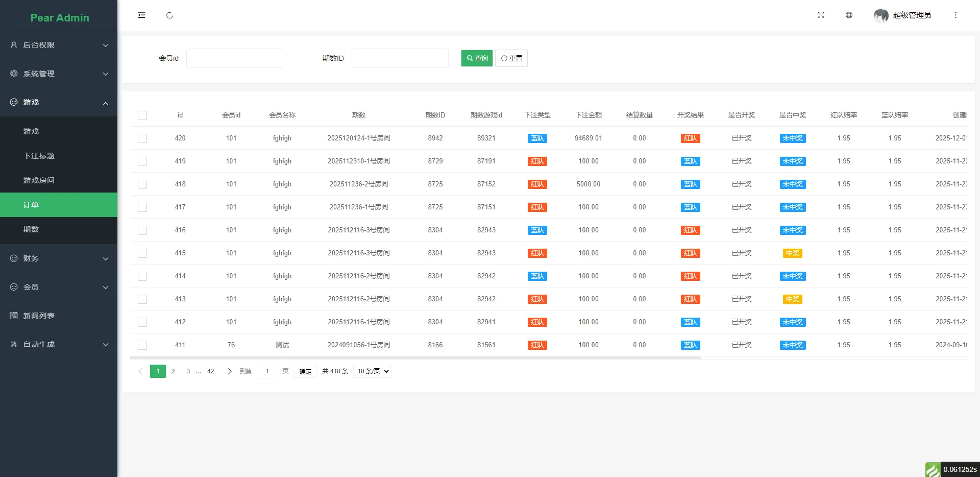980x477 pixels.
Task: Click the refresh icon in the top bar
Action: 169,15
